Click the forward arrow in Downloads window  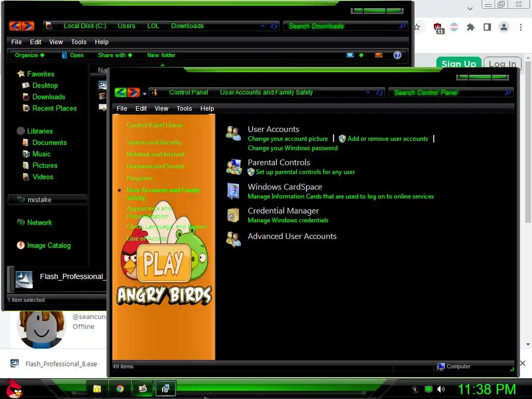click(28, 26)
